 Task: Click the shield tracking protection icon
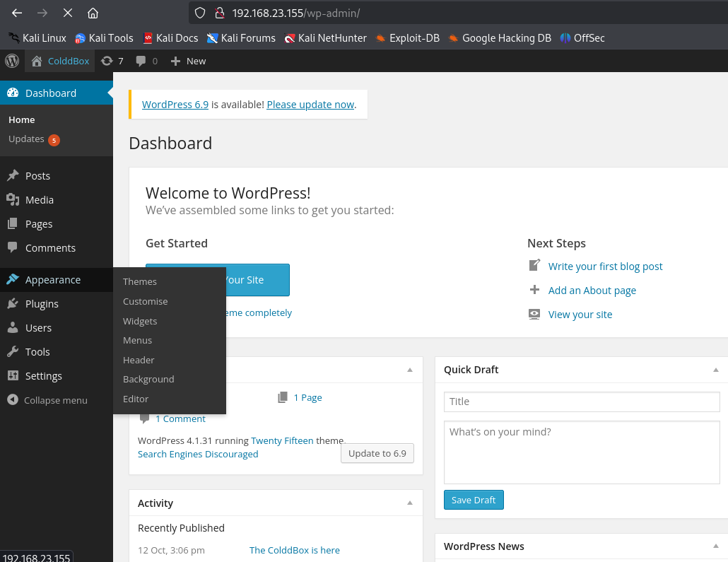tap(199, 13)
